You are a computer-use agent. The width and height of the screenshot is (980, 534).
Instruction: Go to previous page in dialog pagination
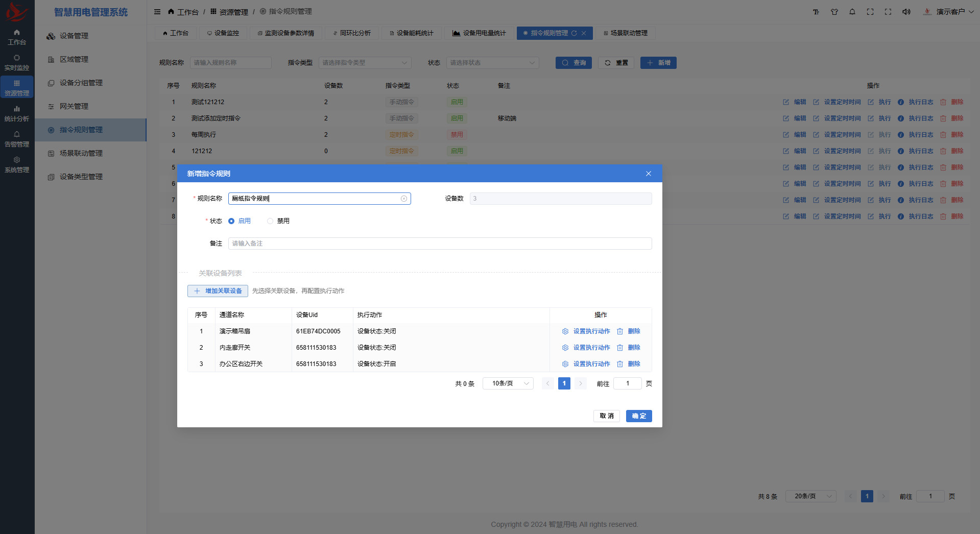tap(548, 383)
